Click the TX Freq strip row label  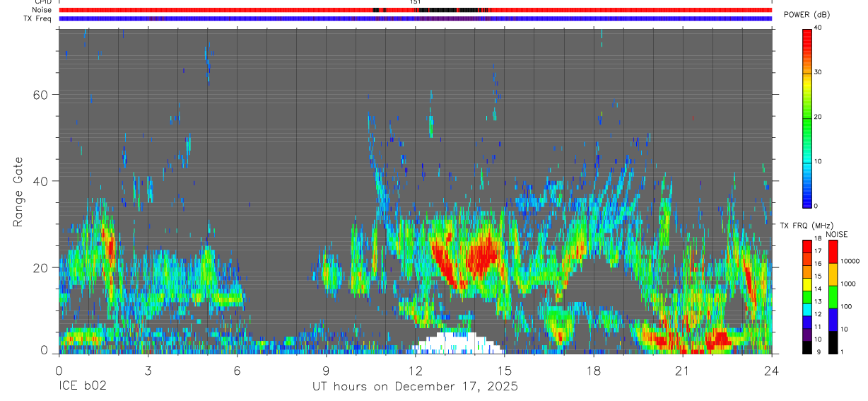(x=38, y=18)
